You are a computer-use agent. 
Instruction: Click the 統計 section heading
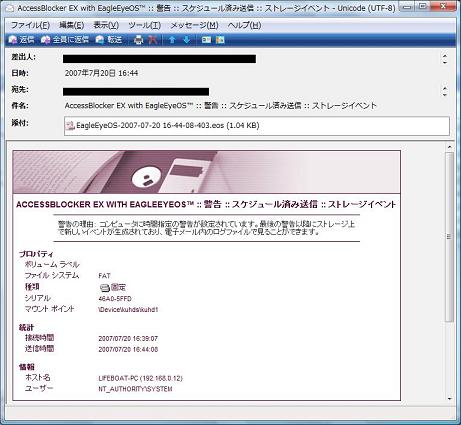pyautogui.click(x=26, y=327)
